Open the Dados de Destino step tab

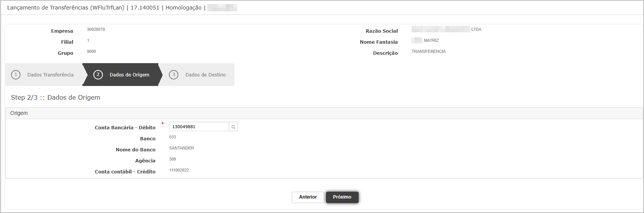(198, 75)
